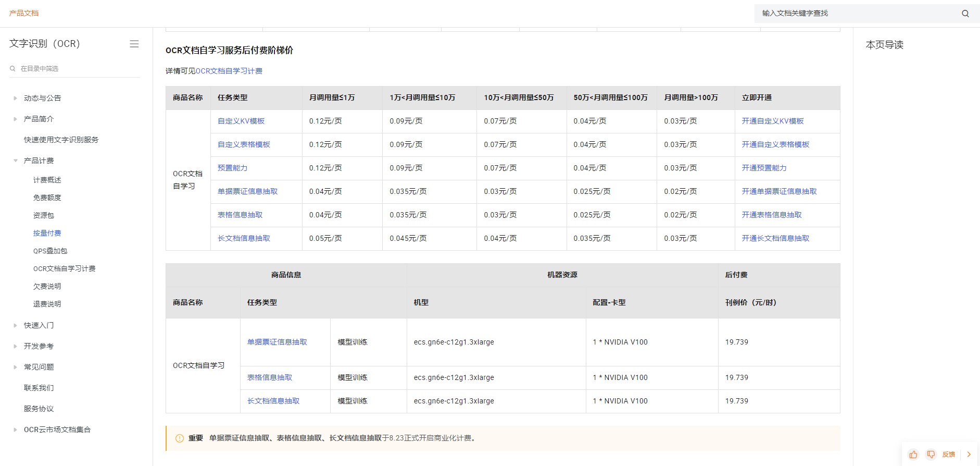Open 资源包 sidebar item

click(x=43, y=215)
